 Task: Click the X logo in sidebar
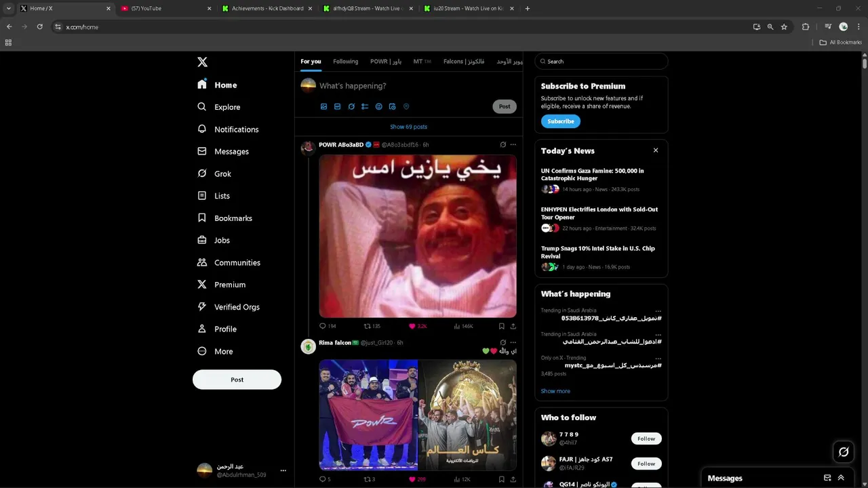(x=202, y=62)
